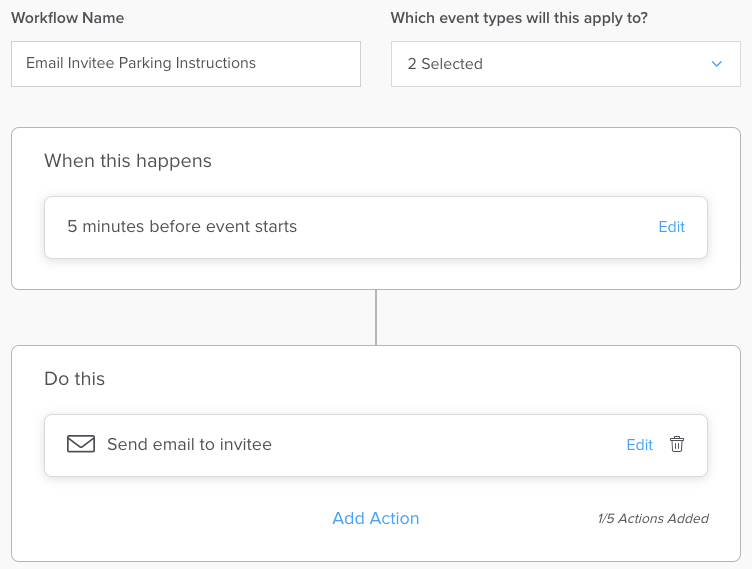Click the 'Workflow Name' field label
752x569 pixels.
pyautogui.click(x=68, y=18)
